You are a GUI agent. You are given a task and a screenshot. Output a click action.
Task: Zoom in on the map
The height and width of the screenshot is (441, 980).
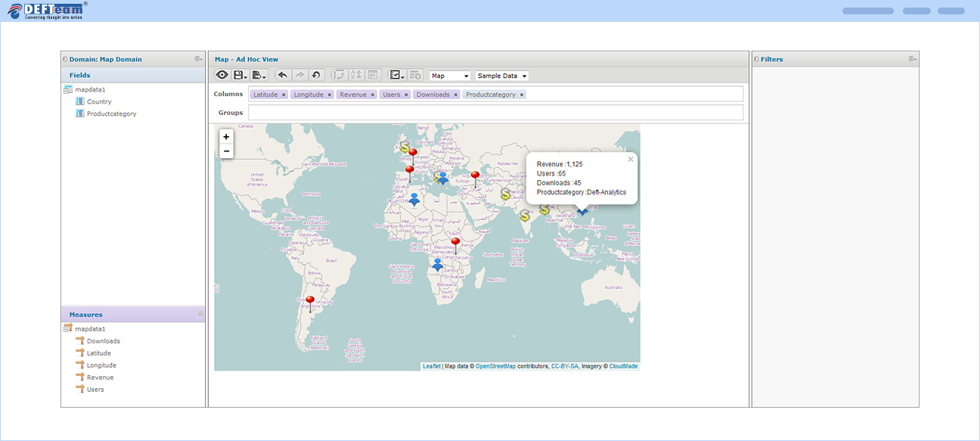[226, 137]
